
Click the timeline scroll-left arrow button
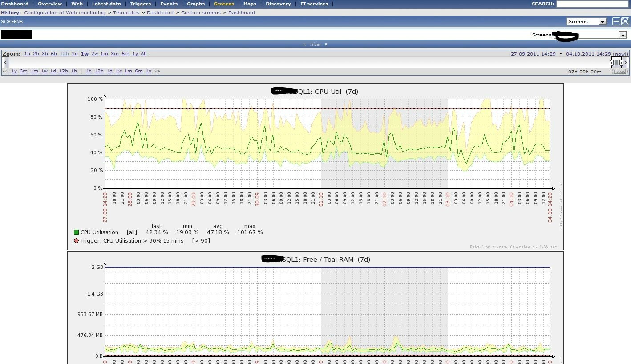click(x=5, y=63)
